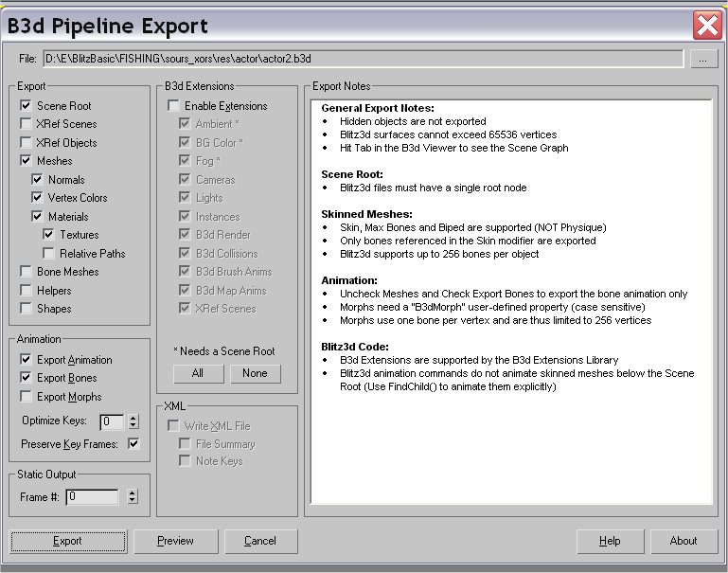Viewport: 728px width, 573px height.
Task: Open the Help button
Action: pyautogui.click(x=610, y=541)
